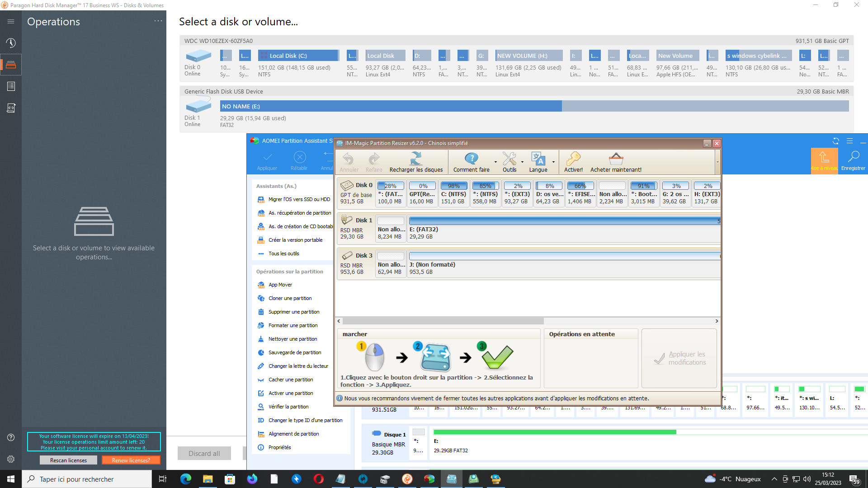The height and width of the screenshot is (488, 868).
Task: Click Activer! key icon
Action: [573, 162]
